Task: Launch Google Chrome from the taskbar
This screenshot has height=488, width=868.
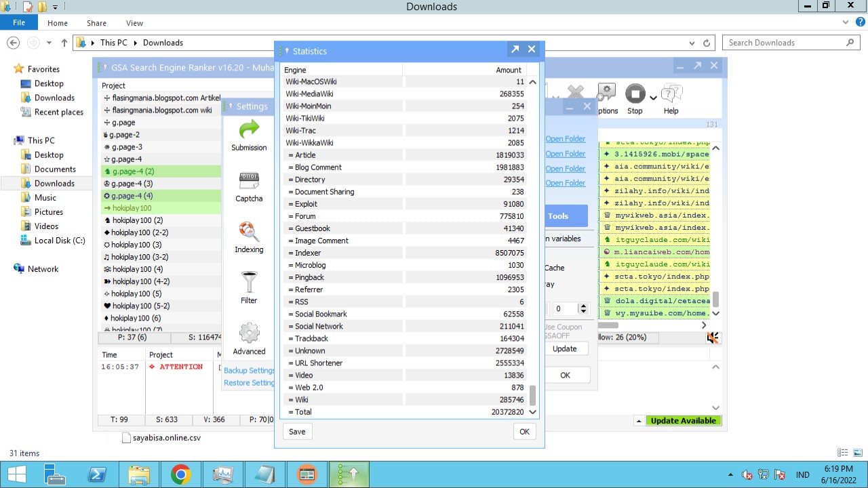Action: coord(180,474)
